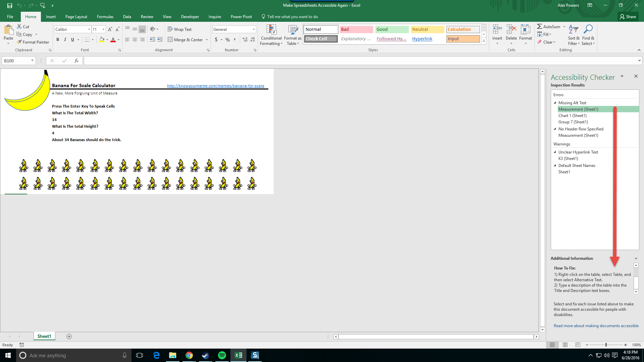The width and height of the screenshot is (644, 362).
Task: Collapse the Missing Alt Text tree node
Action: pyautogui.click(x=555, y=103)
